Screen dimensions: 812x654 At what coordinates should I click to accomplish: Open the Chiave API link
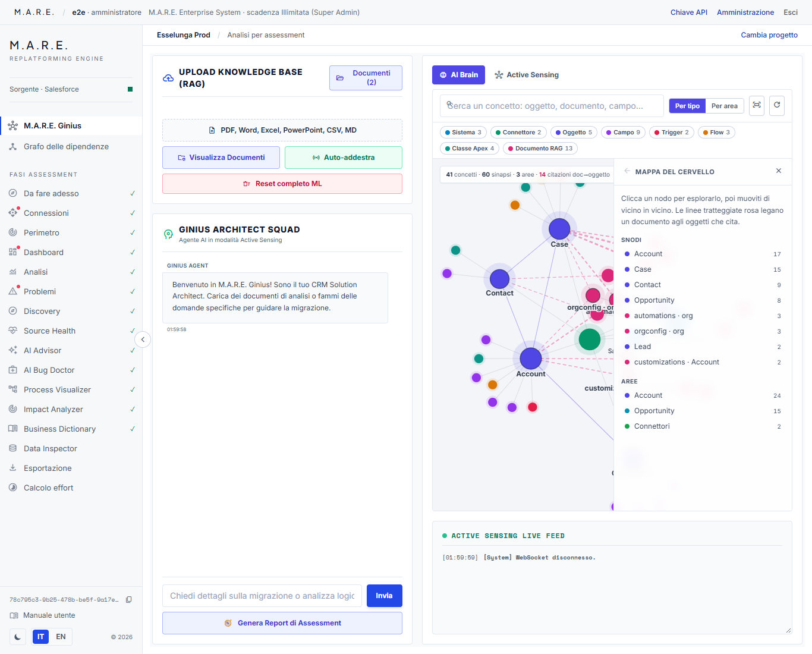click(689, 12)
